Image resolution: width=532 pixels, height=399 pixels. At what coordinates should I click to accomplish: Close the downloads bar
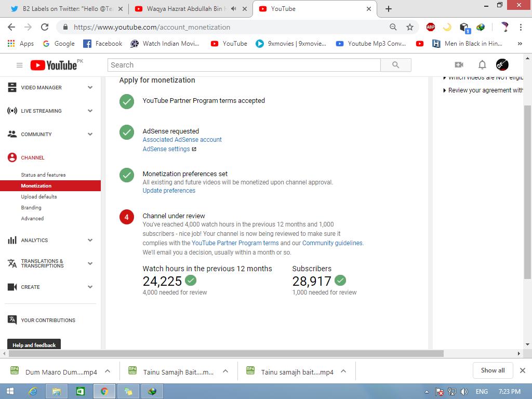click(x=523, y=370)
